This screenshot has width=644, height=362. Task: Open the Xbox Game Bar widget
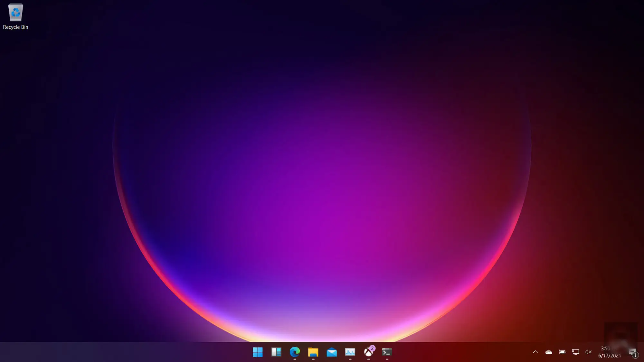click(x=368, y=352)
